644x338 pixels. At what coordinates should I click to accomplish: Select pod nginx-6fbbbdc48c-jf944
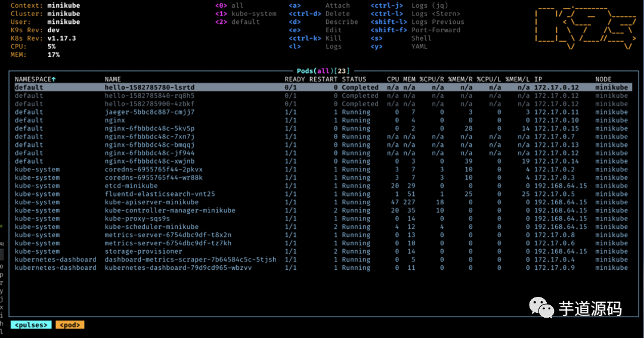323,153
